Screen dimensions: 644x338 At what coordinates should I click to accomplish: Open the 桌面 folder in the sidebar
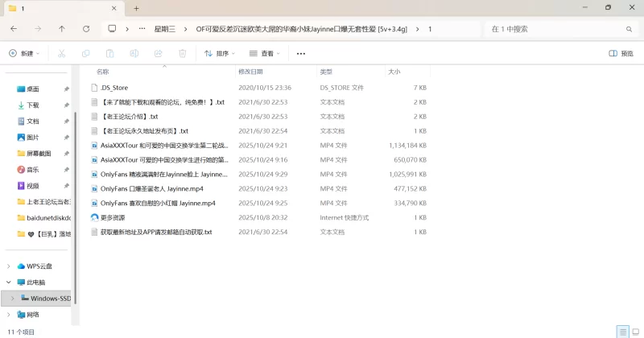[x=33, y=89]
